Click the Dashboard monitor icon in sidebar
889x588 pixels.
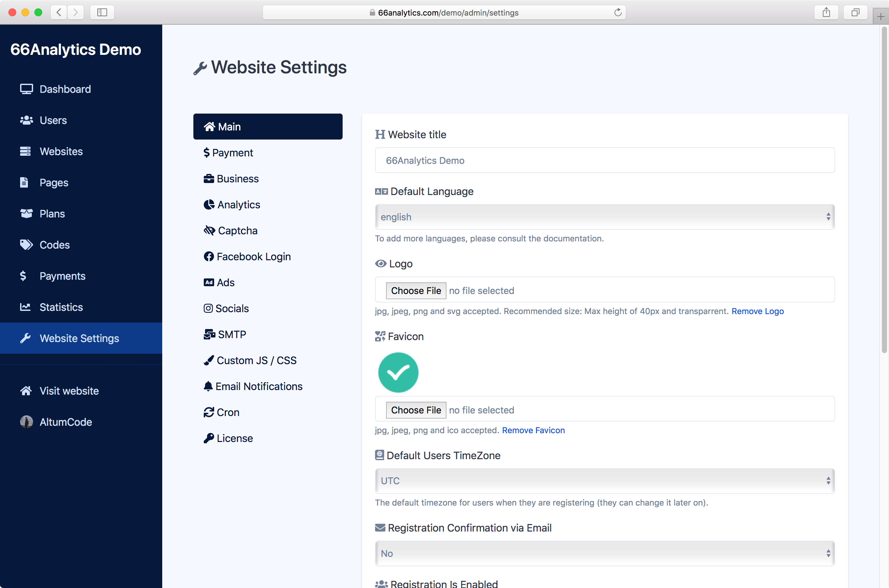26,89
